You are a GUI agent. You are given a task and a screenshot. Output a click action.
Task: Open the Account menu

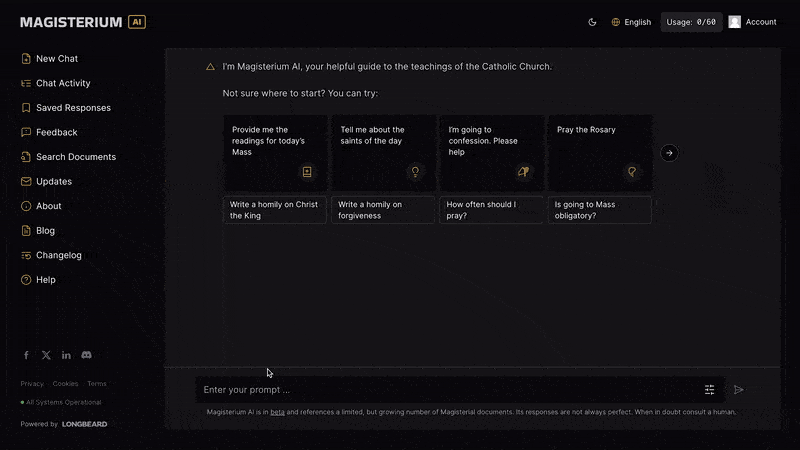click(752, 22)
